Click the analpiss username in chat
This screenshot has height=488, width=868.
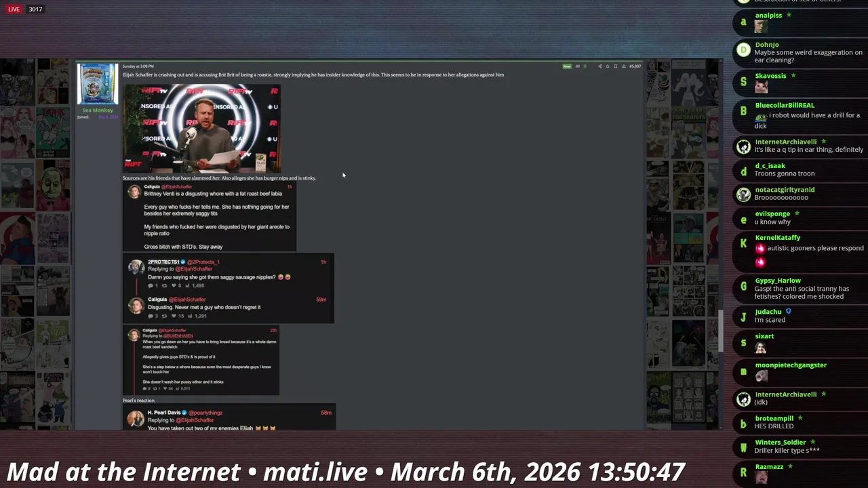[x=768, y=15]
